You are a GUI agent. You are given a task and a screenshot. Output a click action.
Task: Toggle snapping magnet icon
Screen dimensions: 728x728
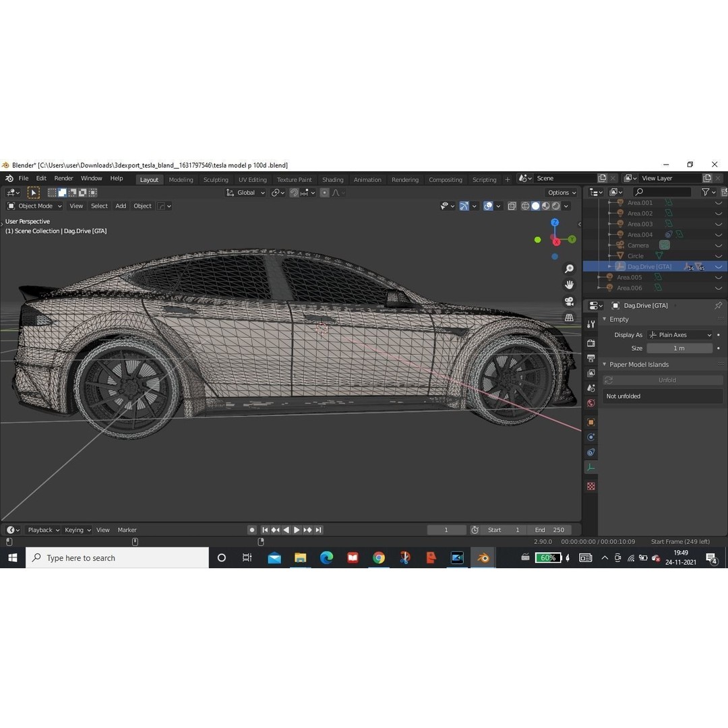pyautogui.click(x=293, y=193)
